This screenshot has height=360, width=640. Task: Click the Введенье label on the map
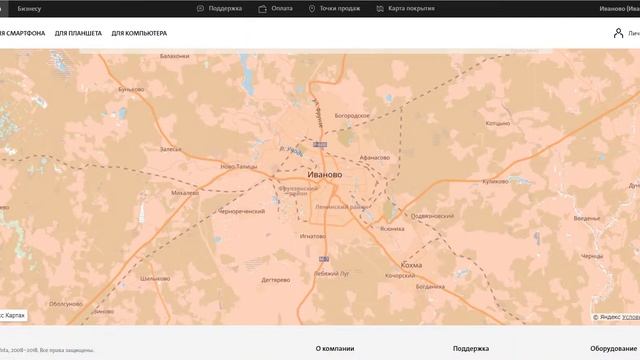[x=587, y=219]
